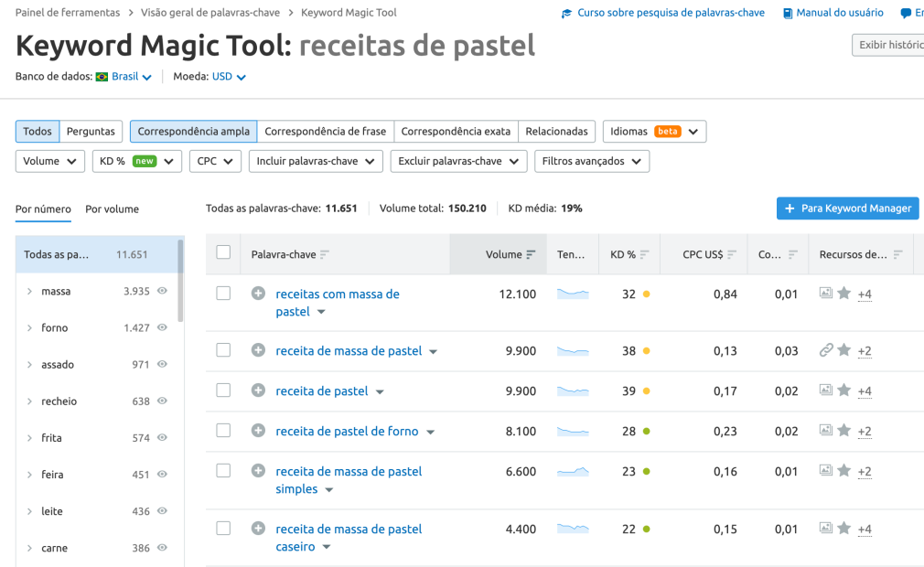Screen dimensions: 924x567
Task: Add 'receita de massa de pastel' (9.900 volume) via plus icon
Action: click(x=258, y=350)
